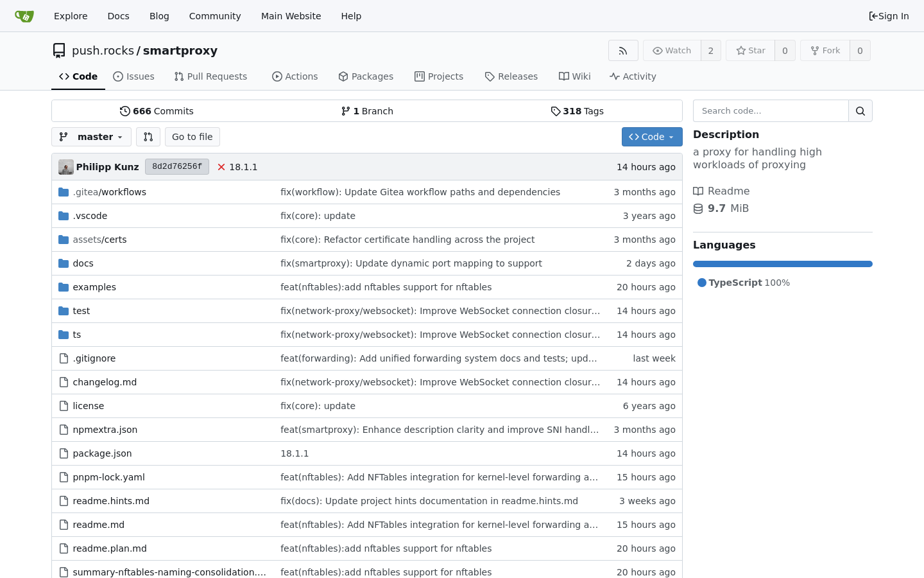The height and width of the screenshot is (578, 924).
Task: Open the RSS feed icon button
Action: point(623,51)
